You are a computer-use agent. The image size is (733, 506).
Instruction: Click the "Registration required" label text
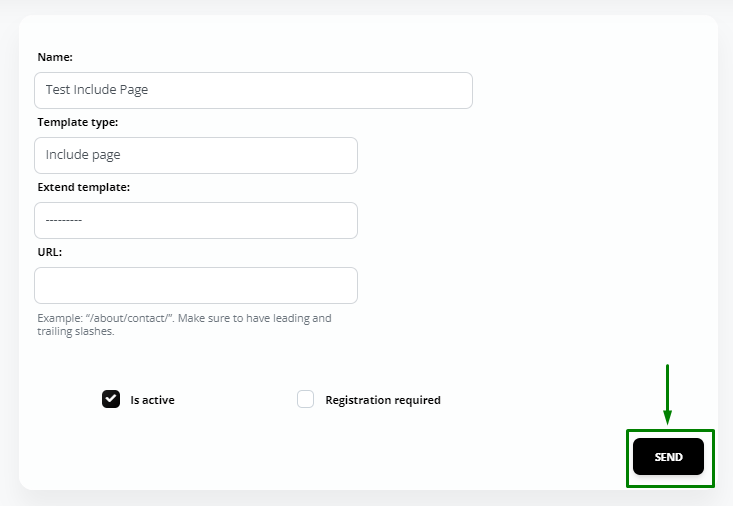[x=383, y=400]
